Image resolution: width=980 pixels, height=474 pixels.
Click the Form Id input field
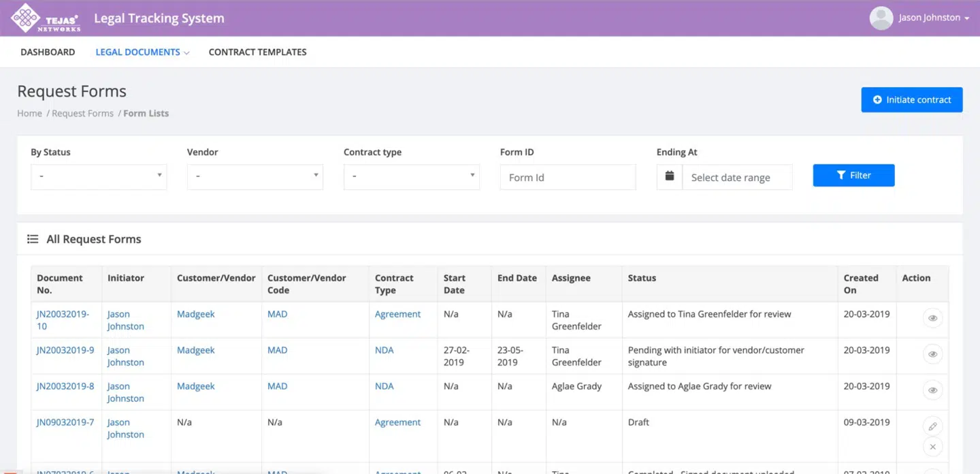click(568, 177)
